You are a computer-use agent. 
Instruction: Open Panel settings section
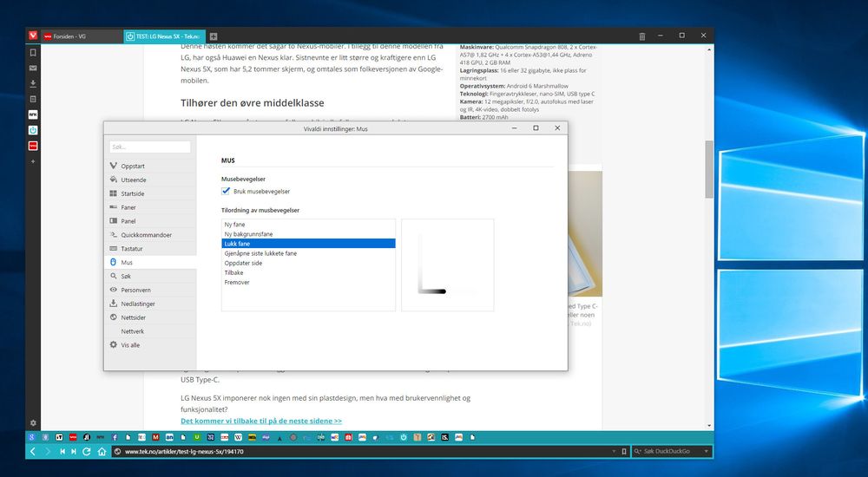[150, 221]
